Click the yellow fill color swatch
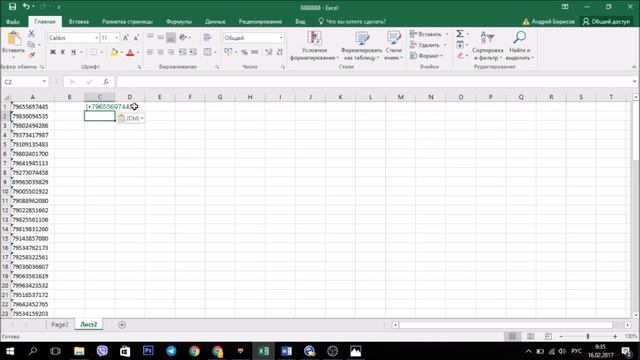This screenshot has height=360, width=640. (x=114, y=52)
